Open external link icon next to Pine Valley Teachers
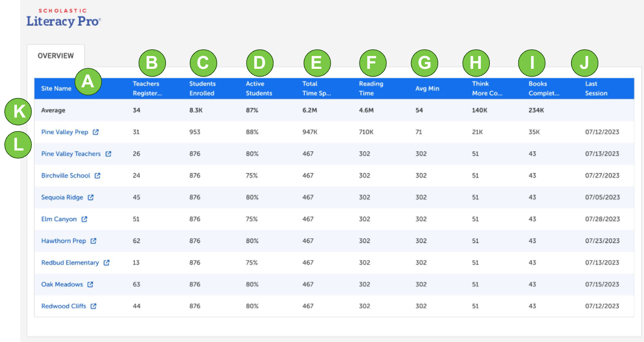This screenshot has height=342, width=644. 108,154
